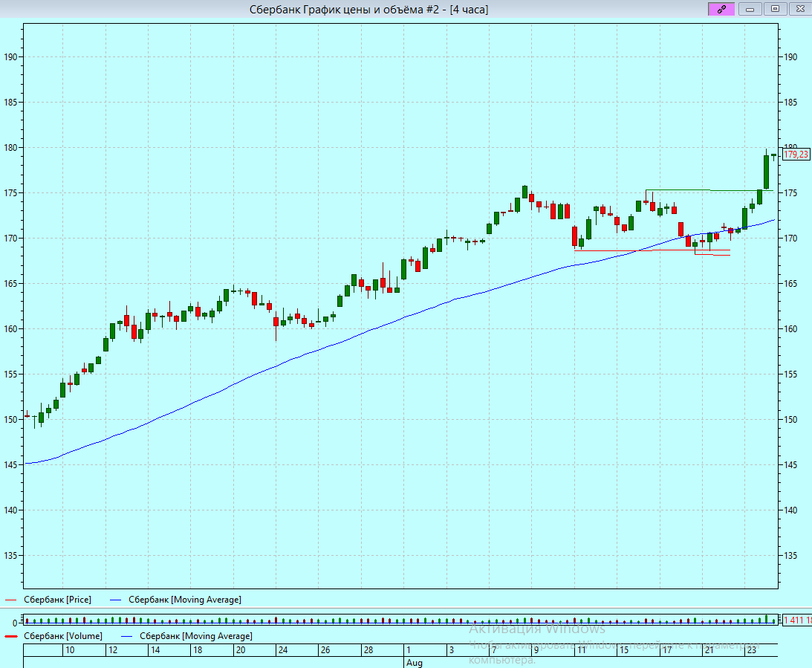Click the 175 label on left price axis
The height and width of the screenshot is (668, 812).
pyautogui.click(x=10, y=193)
